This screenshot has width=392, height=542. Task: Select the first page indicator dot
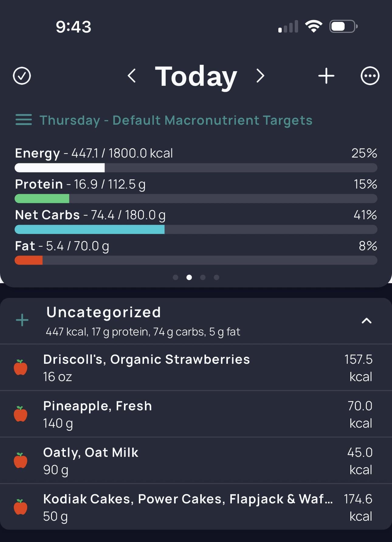[175, 277]
